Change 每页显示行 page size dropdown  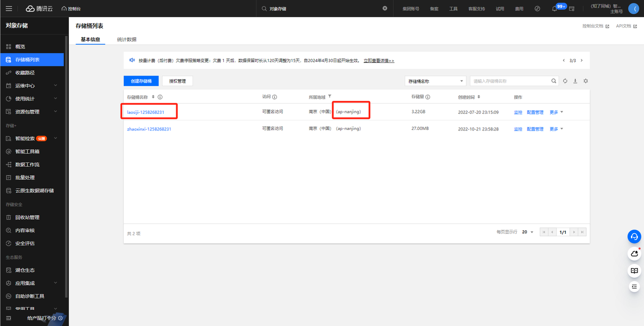click(x=526, y=232)
